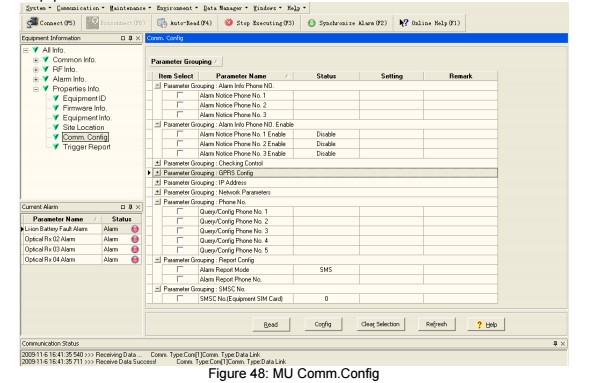Click the Read button
This screenshot has height=383, width=591.
tap(271, 325)
